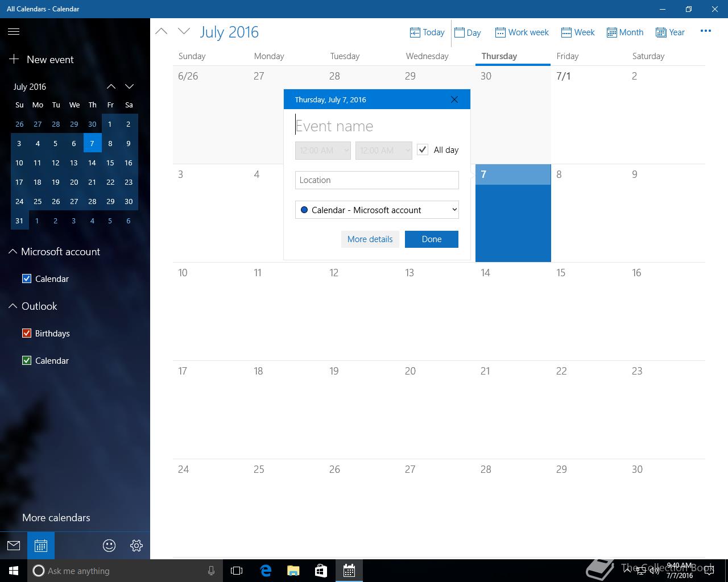Go to next month in mini calendar
Viewport: 728px width, 582px height.
click(x=129, y=86)
